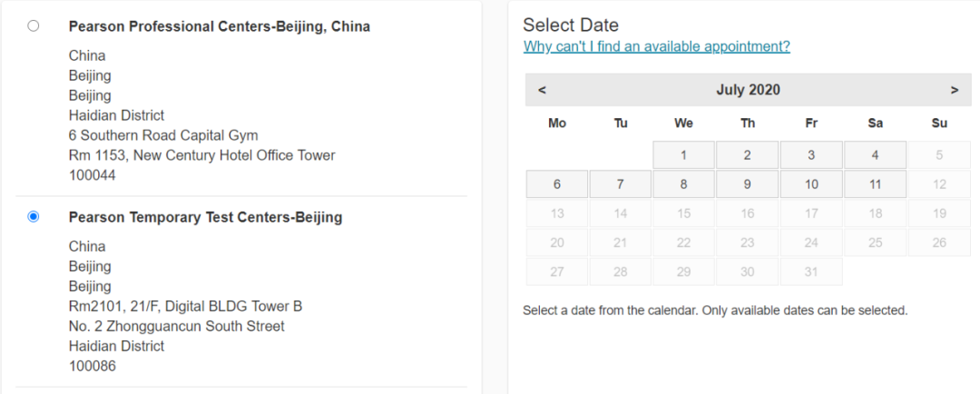Click Saturday July 4 date

(x=875, y=155)
